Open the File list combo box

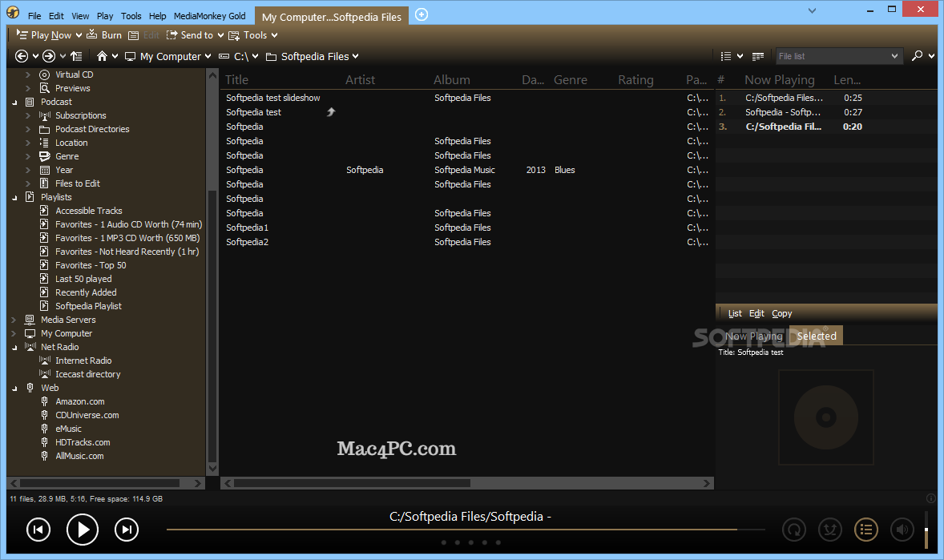click(x=839, y=56)
